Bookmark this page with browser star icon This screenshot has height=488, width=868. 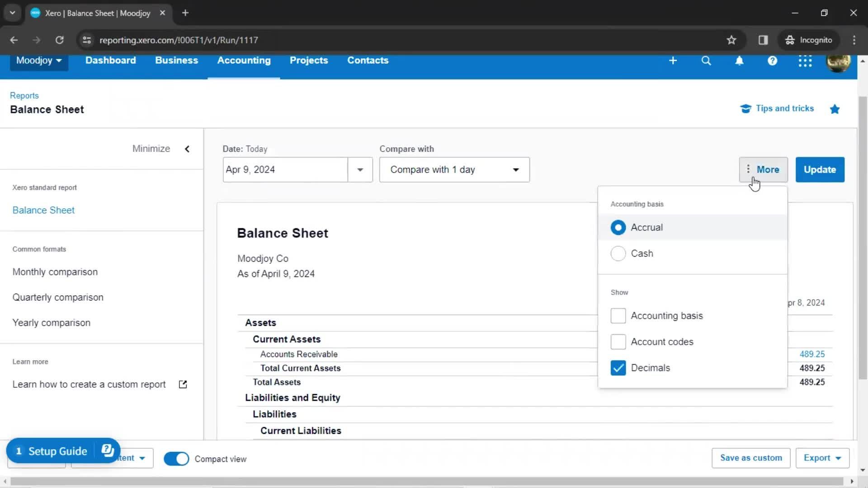click(731, 40)
